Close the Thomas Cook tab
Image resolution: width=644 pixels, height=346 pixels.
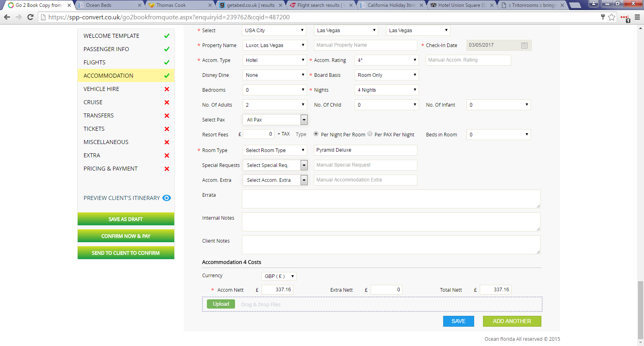pyautogui.click(x=210, y=5)
